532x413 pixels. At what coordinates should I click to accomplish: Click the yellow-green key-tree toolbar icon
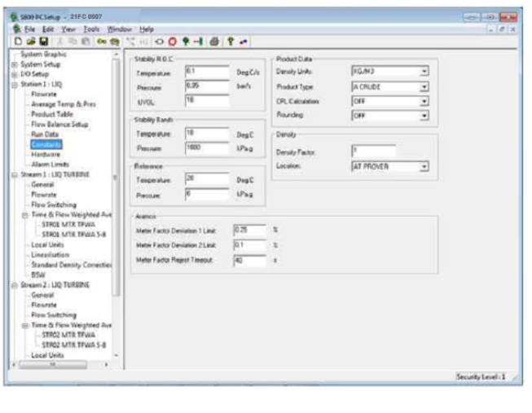[x=231, y=42]
